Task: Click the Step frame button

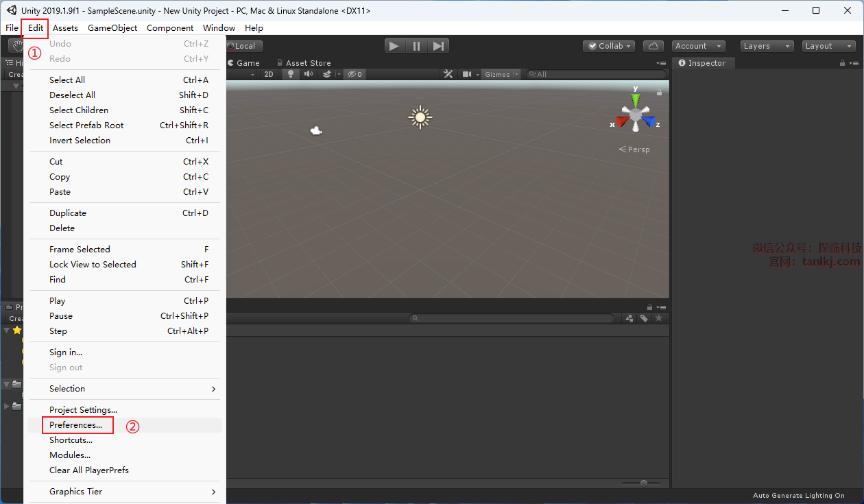Action: point(439,46)
